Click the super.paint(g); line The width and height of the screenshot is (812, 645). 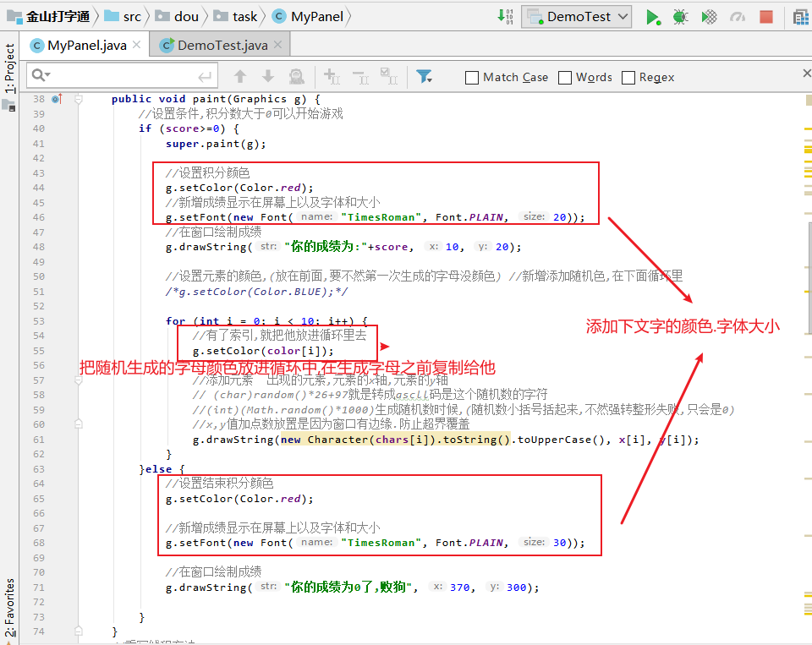216,144
